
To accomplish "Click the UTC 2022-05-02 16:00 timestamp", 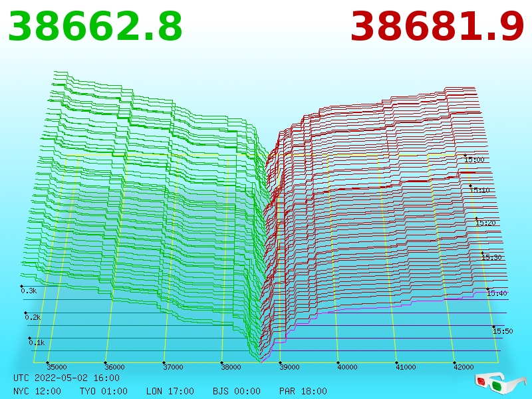I will tap(66, 378).
